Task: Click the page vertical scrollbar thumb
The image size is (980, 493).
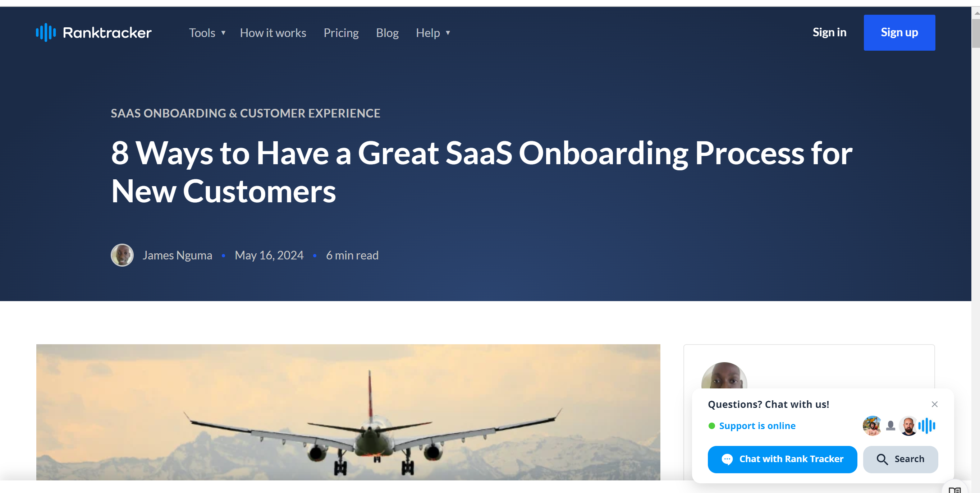Action: tap(975, 33)
